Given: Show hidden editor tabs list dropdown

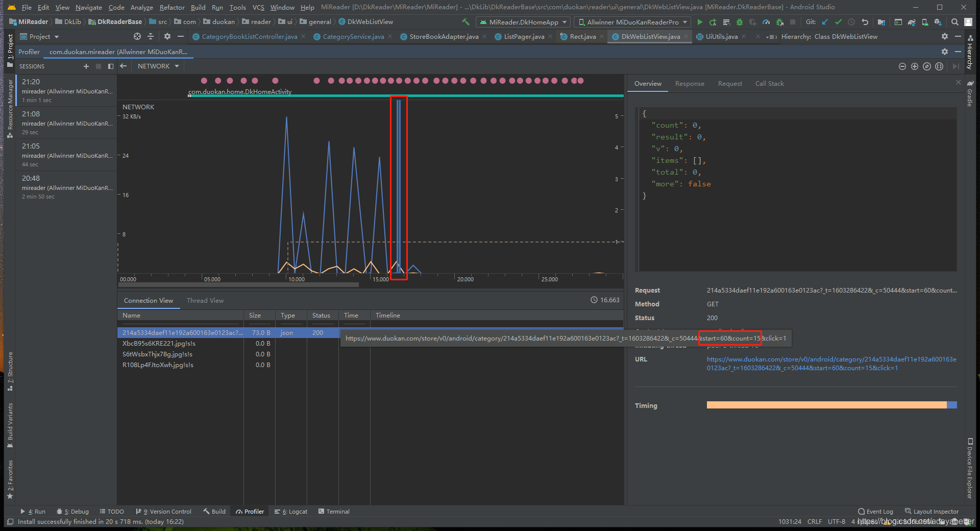Looking at the screenshot, I should coord(771,36).
